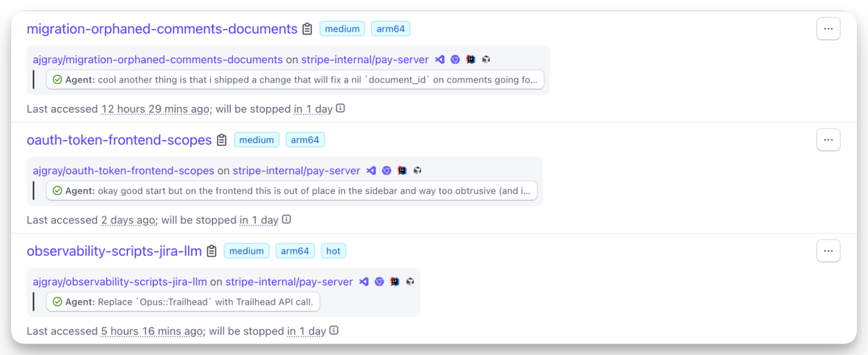
Task: Click arm64 tag on observability-scripts-jira-llm
Action: 295,251
